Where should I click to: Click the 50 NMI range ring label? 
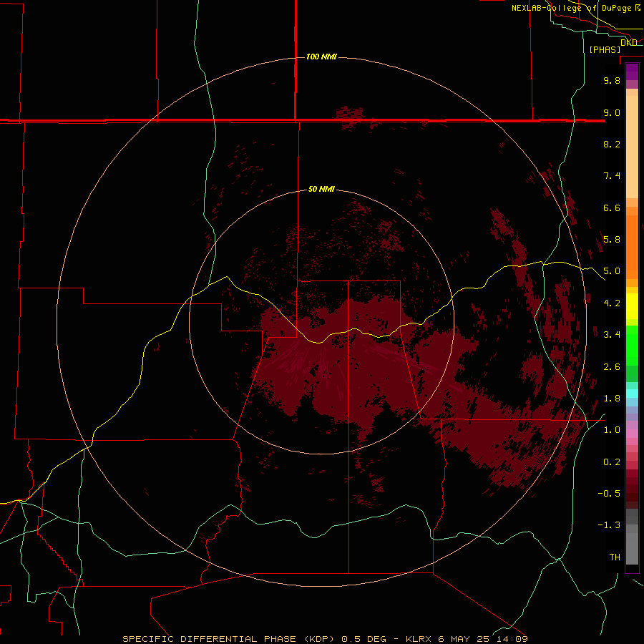pyautogui.click(x=321, y=189)
